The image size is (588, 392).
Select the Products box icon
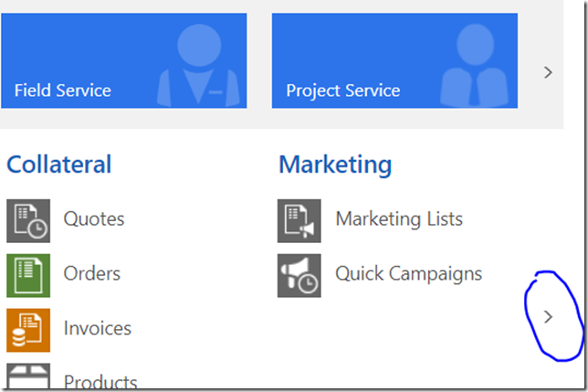pyautogui.click(x=28, y=376)
